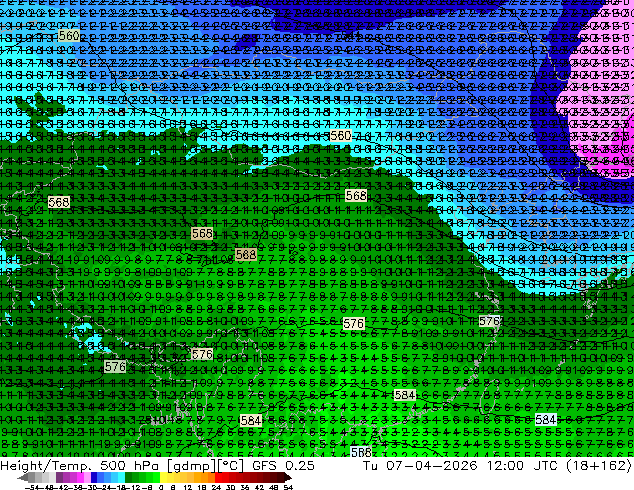The width and height of the screenshot is (634, 490).
Task: Select the bright red swatch at 24 on scale
Action: pyautogui.click(x=219, y=478)
